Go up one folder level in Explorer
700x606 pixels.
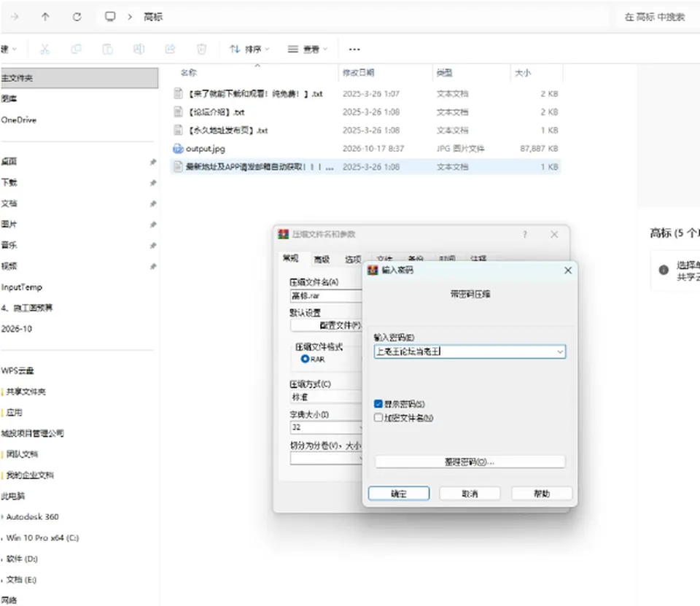click(45, 17)
